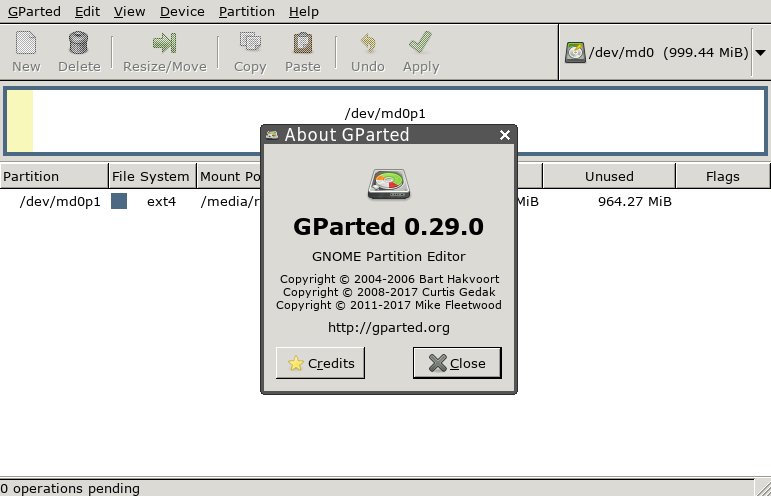
Task: Click the Partition column header
Action: tap(54, 176)
